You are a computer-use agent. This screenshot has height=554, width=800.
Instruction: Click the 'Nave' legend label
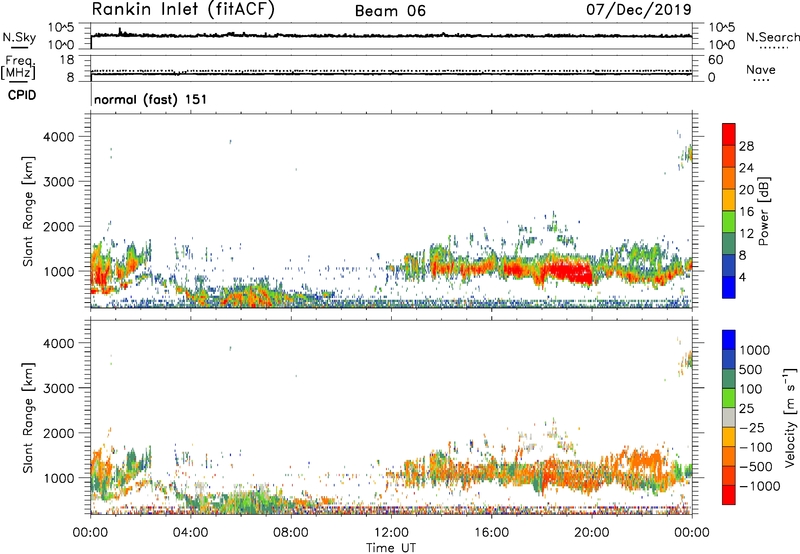761,70
